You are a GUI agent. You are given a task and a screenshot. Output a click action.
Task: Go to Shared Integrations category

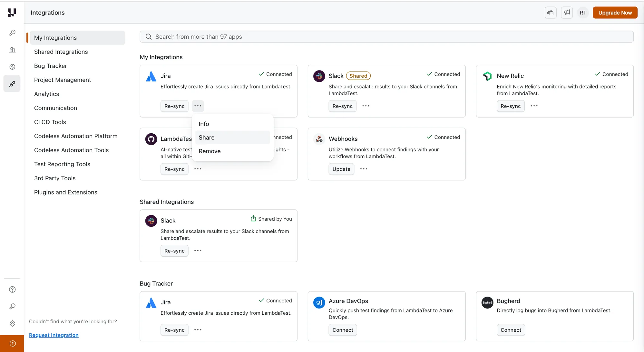[x=61, y=52]
